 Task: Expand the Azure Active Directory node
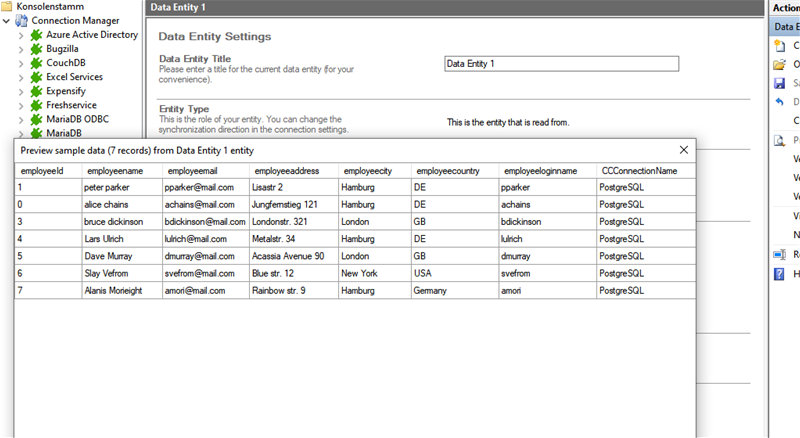[21, 35]
